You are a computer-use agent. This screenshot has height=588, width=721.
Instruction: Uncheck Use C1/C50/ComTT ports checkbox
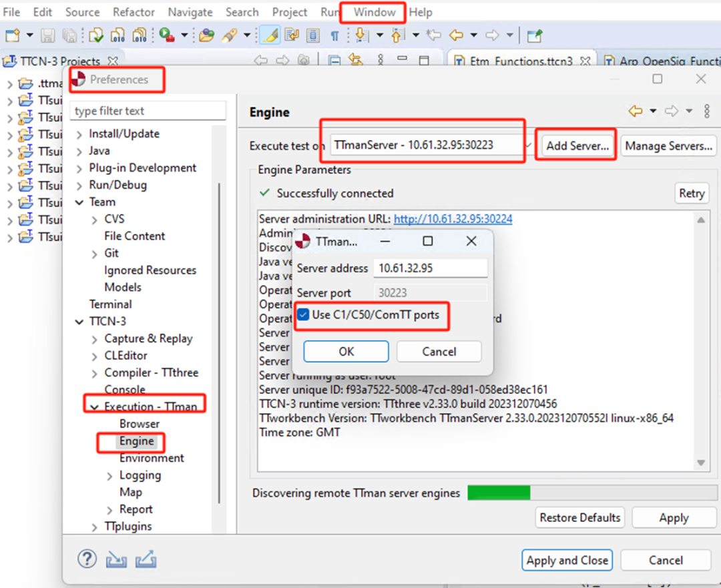(x=304, y=314)
